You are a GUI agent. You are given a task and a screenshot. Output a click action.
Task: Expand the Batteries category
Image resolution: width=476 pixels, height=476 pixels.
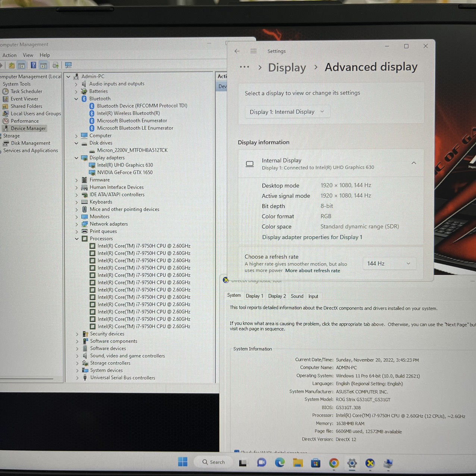tap(76, 91)
